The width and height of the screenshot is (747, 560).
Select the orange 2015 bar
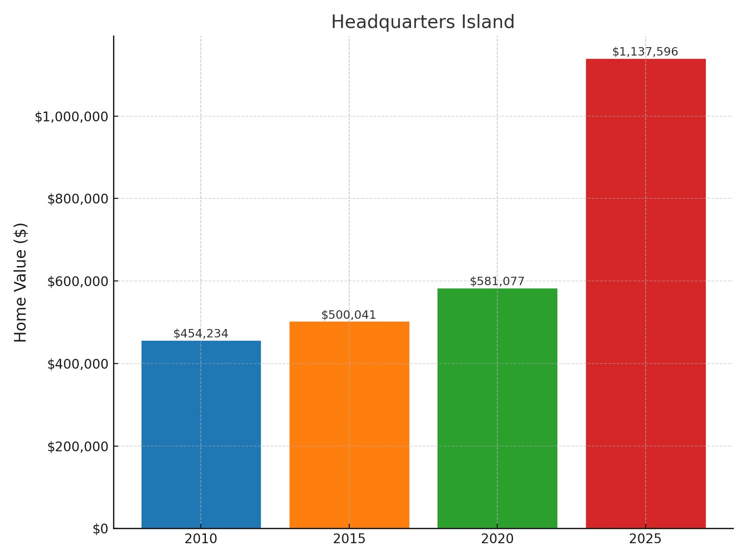[x=349, y=425]
